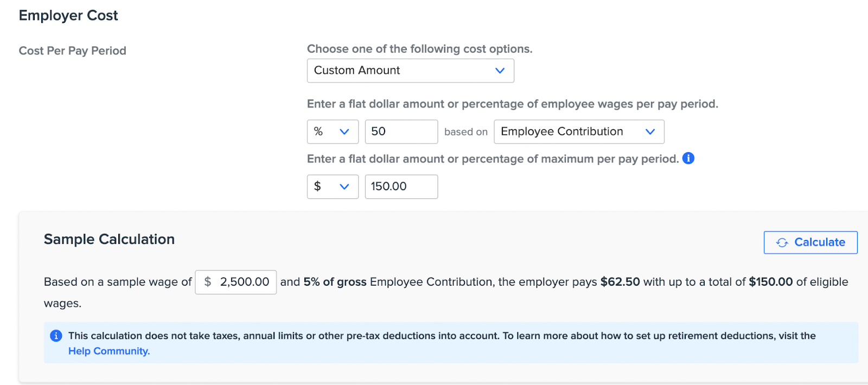Open the Custom Amount cost options dropdown
Image resolution: width=868 pixels, height=385 pixels.
(410, 71)
